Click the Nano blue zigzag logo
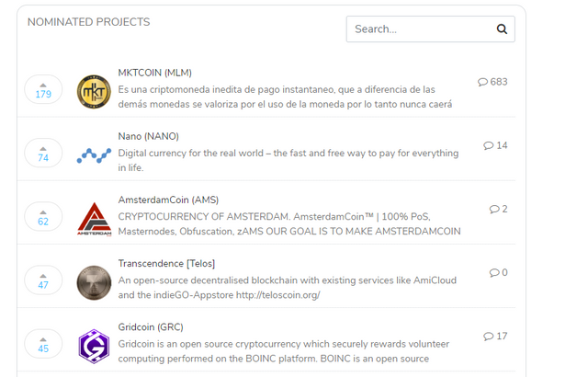The image size is (588, 377). pos(94,154)
